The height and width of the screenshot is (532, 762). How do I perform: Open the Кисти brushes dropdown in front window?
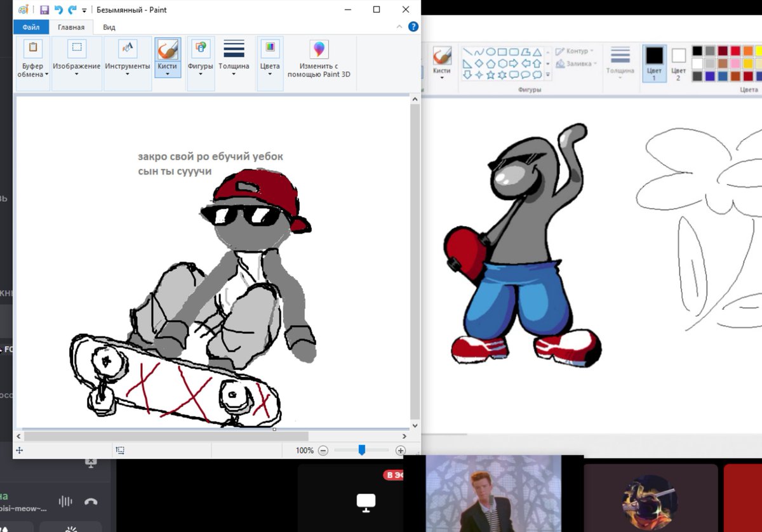click(x=168, y=58)
